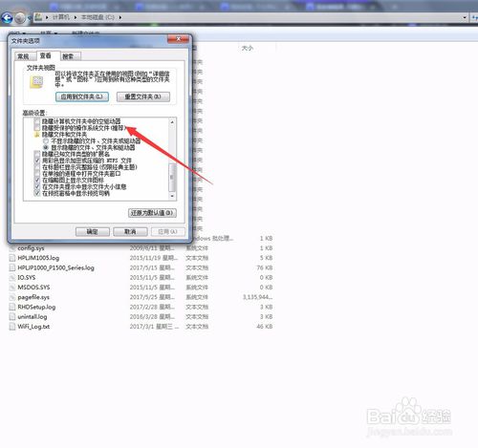Click the config.sys file icon
The height and width of the screenshot is (448, 478).
point(12,248)
